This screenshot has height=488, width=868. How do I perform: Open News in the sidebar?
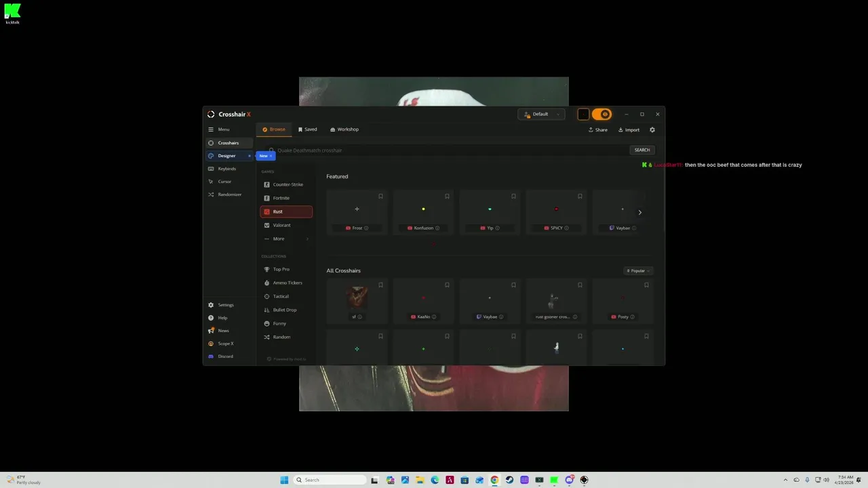[229, 331]
